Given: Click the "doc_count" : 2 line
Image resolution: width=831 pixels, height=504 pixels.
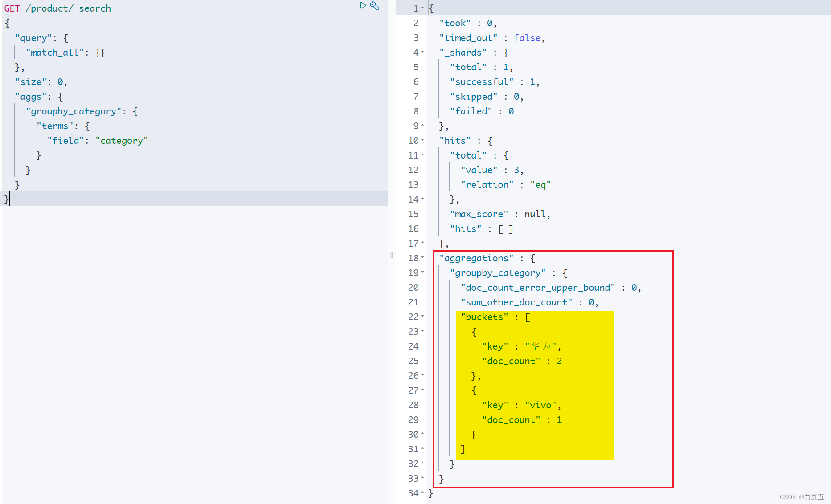Looking at the screenshot, I should pyautogui.click(x=522, y=361).
